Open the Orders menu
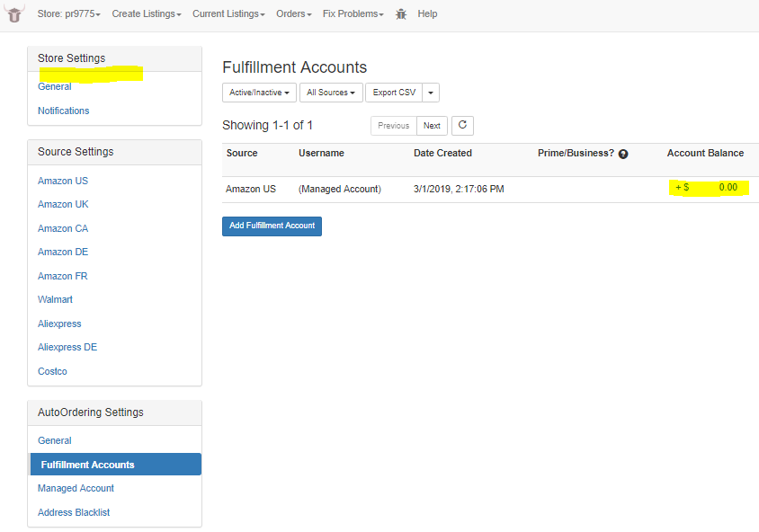This screenshot has height=532, width=759. pos(293,14)
